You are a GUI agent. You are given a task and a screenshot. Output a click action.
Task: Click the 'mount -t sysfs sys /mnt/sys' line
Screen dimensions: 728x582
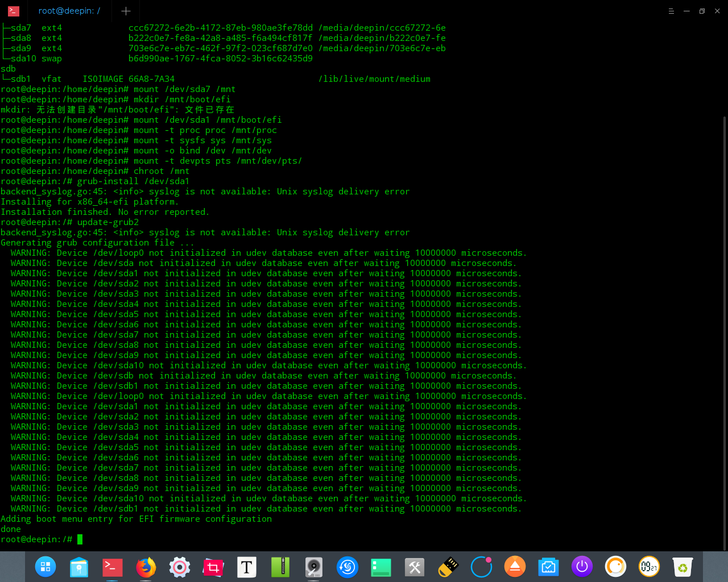tap(202, 140)
